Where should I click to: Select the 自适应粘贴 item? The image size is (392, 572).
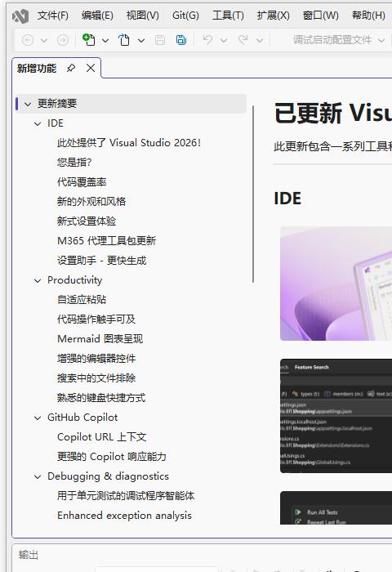82,300
